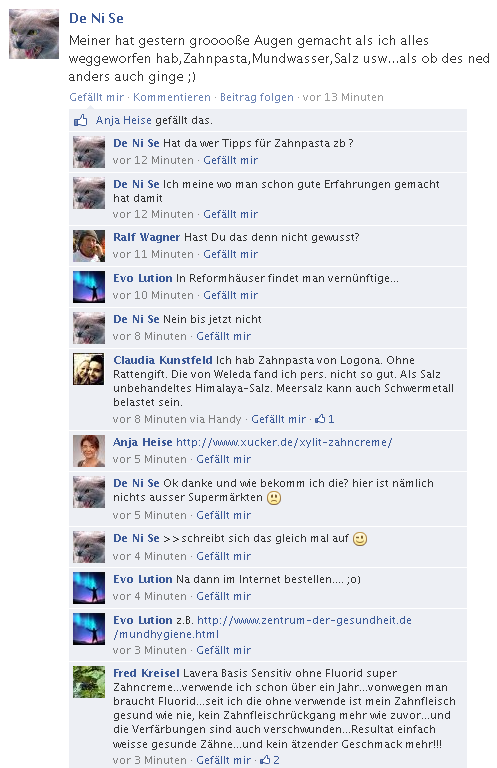The height and width of the screenshot is (768, 497).
Task: Open the xucker.de xylit-zahncreme link
Action: click(x=284, y=442)
